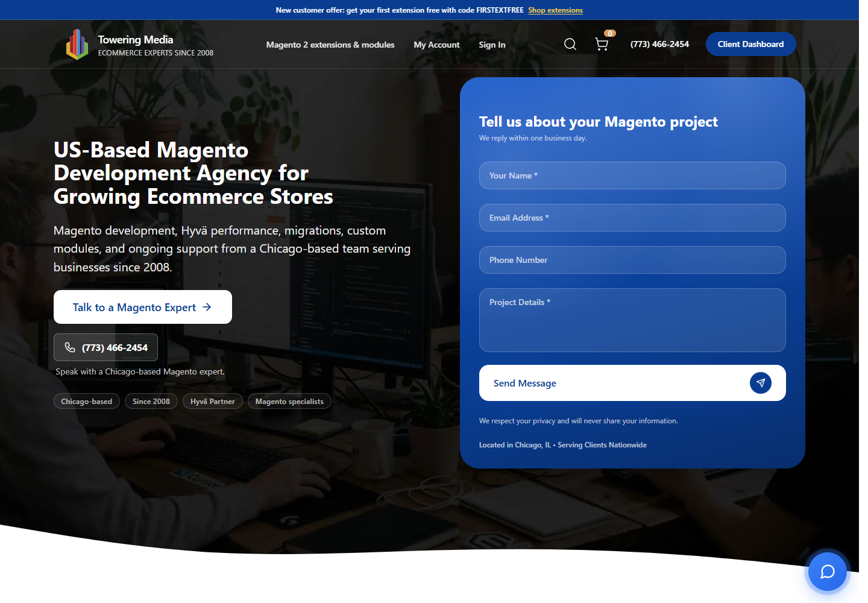Image resolution: width=868 pixels, height=603 pixels.
Task: Open Magento 2 extensions & modules menu
Action: click(x=330, y=45)
